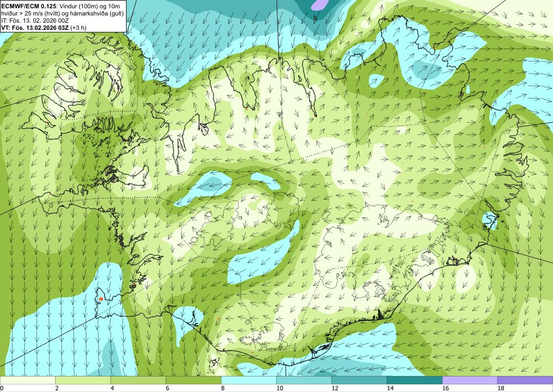The image size is (553, 392).
Task: Click the '(+3 h)' forecast offset text
Action: [79, 28]
